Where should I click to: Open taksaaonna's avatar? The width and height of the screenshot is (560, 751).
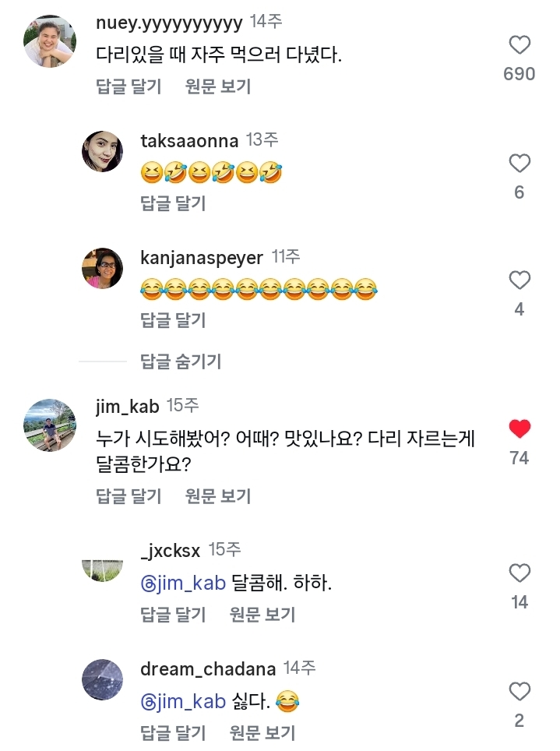tap(102, 151)
